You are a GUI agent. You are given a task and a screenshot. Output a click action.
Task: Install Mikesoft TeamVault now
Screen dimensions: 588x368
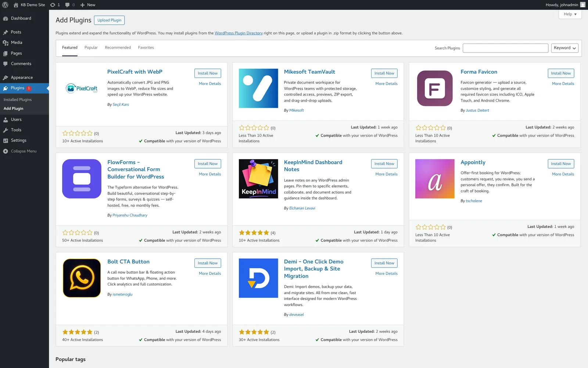(384, 73)
